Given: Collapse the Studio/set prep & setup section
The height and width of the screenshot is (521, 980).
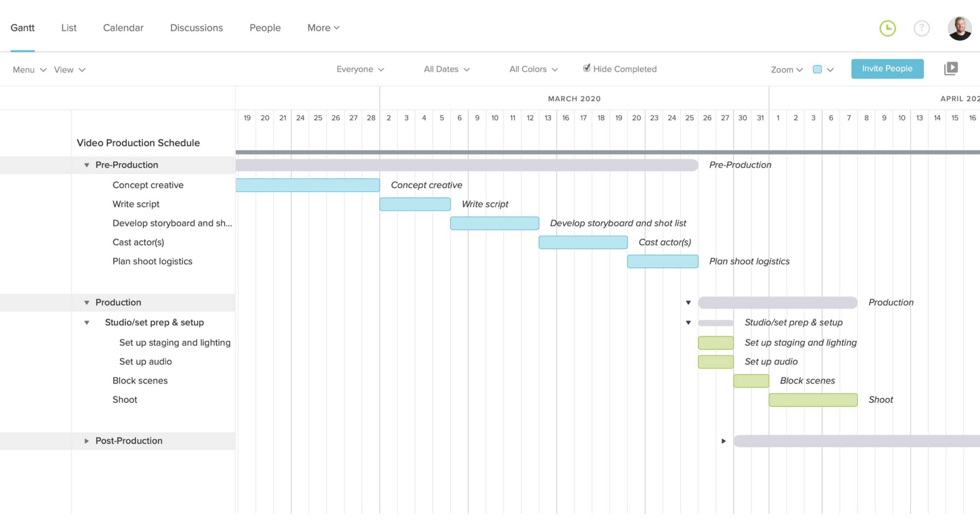Looking at the screenshot, I should click(85, 323).
